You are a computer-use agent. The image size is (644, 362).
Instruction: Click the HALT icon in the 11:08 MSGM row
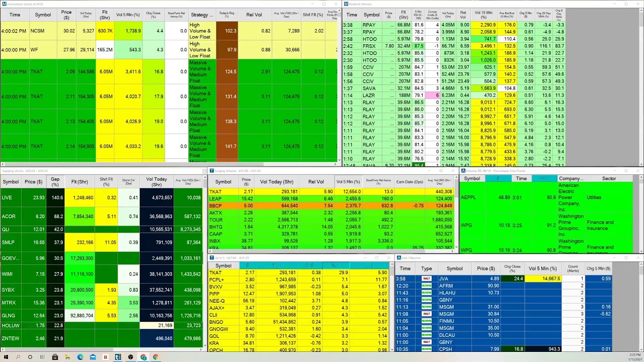(427, 314)
